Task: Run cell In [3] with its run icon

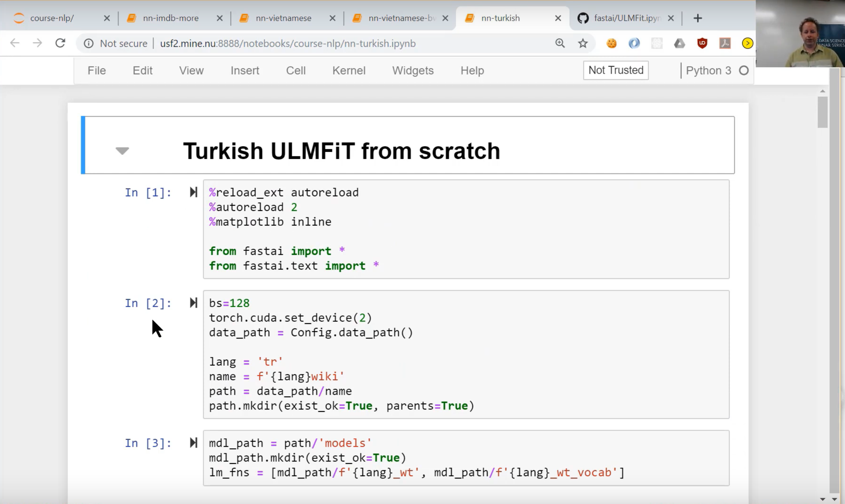Action: (193, 443)
